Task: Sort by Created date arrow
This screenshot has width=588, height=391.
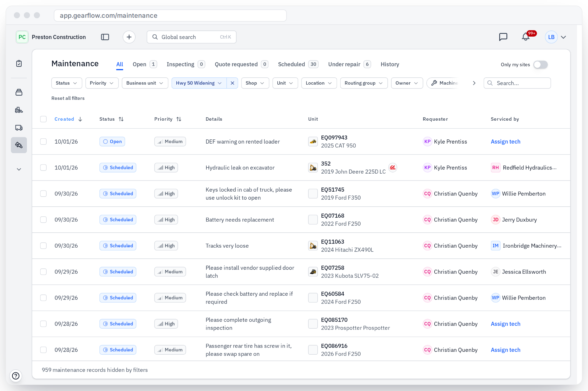Action: (x=80, y=119)
